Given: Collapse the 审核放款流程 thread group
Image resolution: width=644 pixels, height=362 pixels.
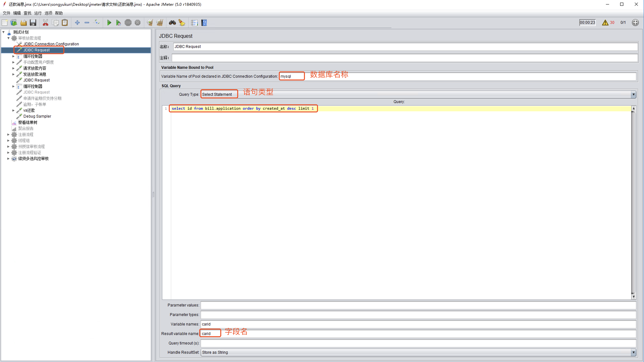Looking at the screenshot, I should [x=9, y=38].
